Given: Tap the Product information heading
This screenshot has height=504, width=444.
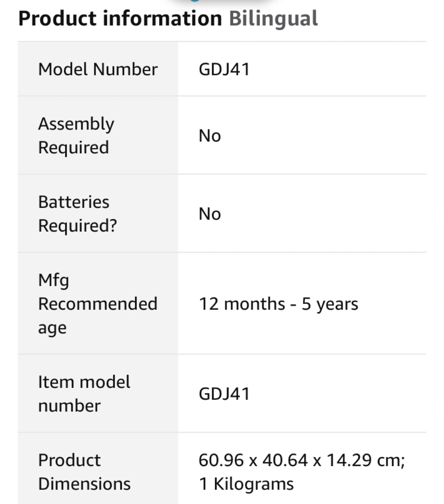Looking at the screenshot, I should [120, 18].
